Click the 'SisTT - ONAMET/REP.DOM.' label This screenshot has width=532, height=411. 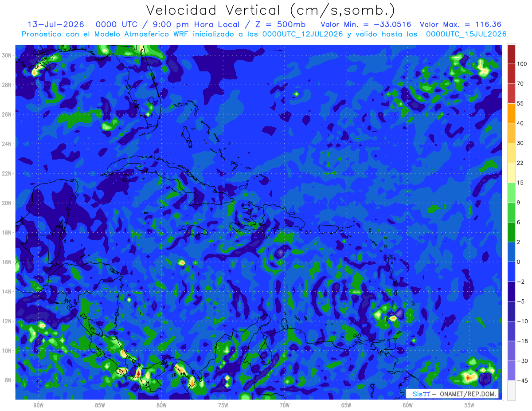(x=452, y=394)
